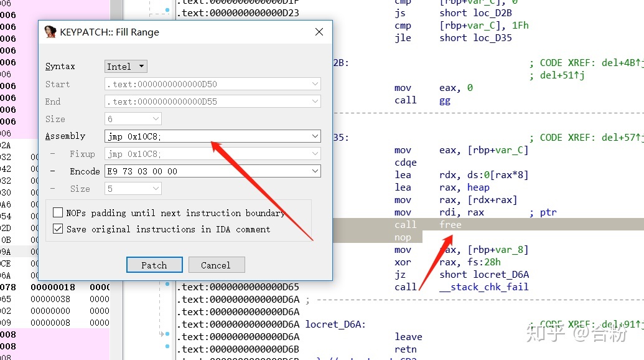This screenshot has height=360, width=644.
Task: Click the Patch button
Action: click(154, 265)
